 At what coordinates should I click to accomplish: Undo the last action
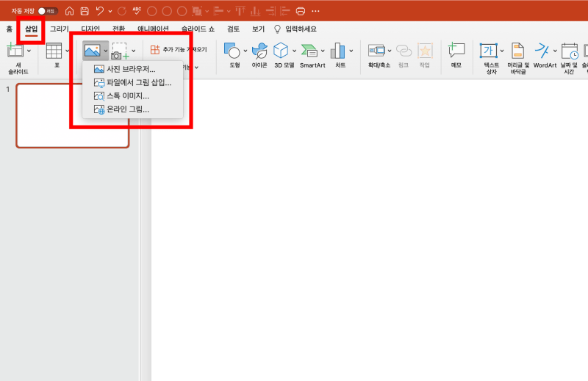100,11
